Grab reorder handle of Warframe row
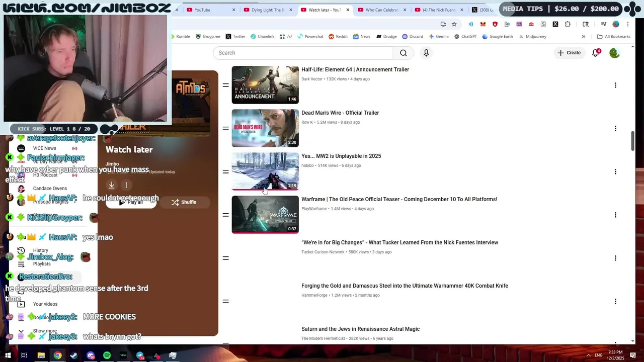The width and height of the screenshot is (644, 362). point(225,215)
